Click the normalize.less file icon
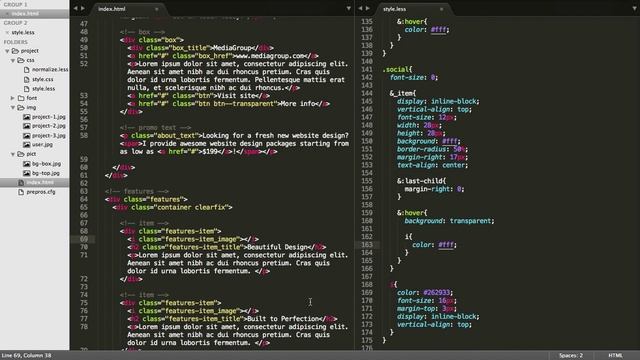The height and width of the screenshot is (360, 640). pos(27,70)
